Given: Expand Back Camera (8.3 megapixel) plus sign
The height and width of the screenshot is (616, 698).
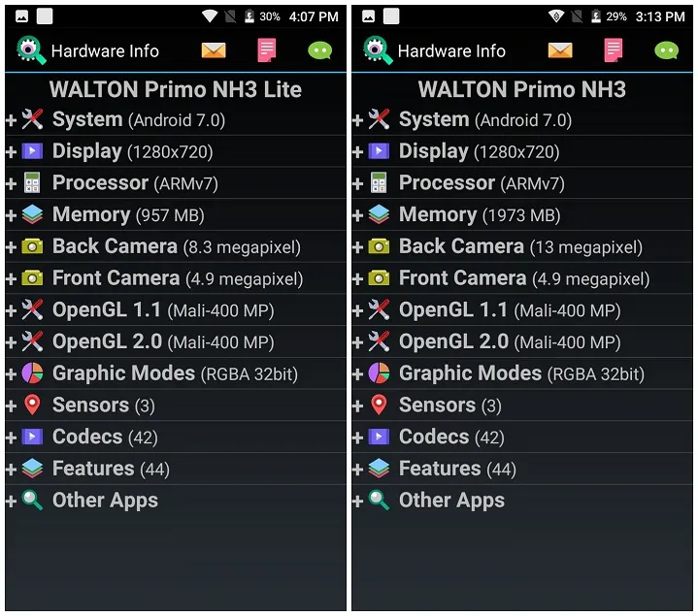Looking at the screenshot, I should pos(11,247).
